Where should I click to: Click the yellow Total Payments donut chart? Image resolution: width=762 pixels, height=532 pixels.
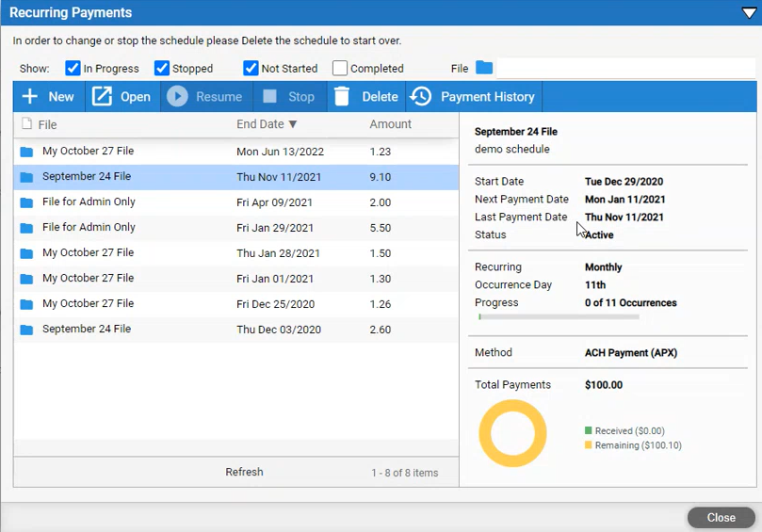pos(512,433)
